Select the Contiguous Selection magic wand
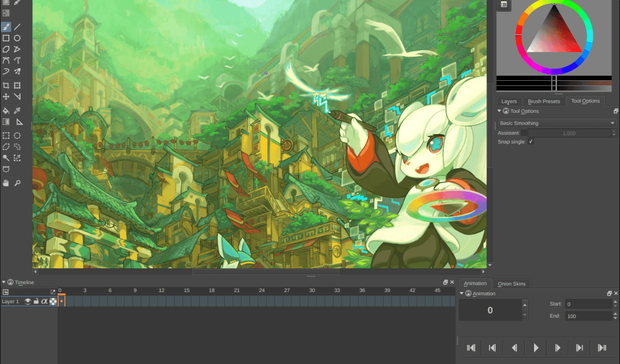The width and height of the screenshot is (620, 364). (6, 158)
